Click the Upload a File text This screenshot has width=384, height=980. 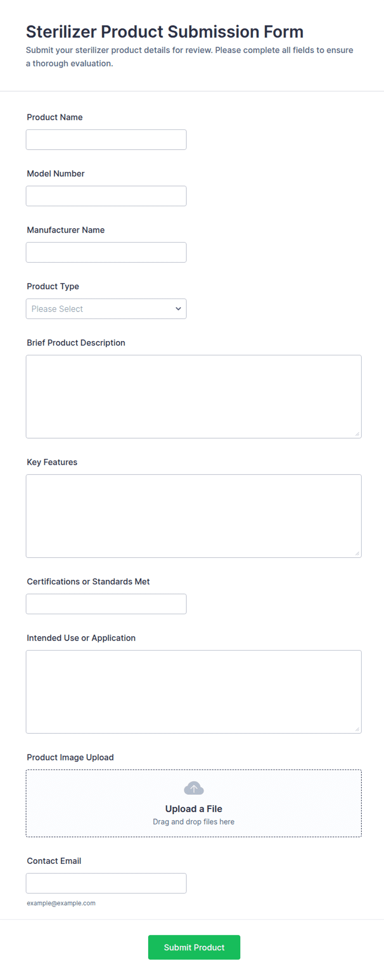tap(194, 809)
